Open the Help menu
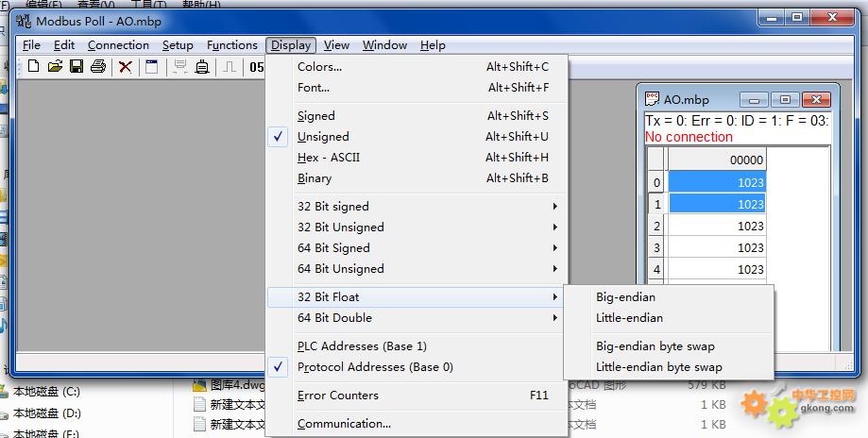Viewport: 868px width, 438px height. 433,44
